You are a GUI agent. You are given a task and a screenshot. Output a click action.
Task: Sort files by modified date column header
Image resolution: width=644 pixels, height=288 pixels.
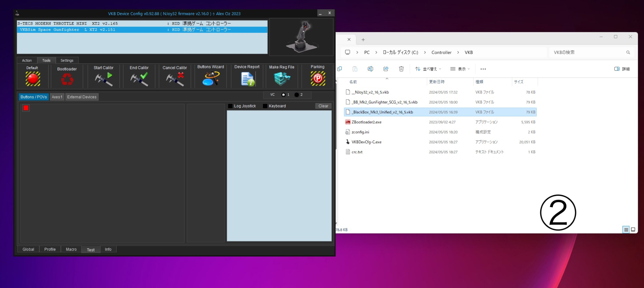click(437, 82)
